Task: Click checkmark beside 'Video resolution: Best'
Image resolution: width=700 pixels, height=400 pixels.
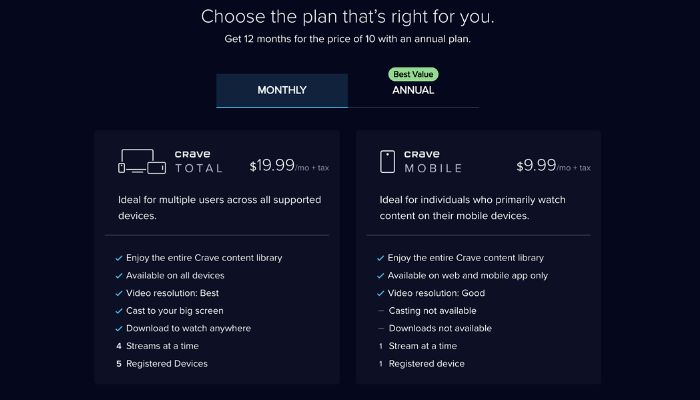Action: point(119,294)
